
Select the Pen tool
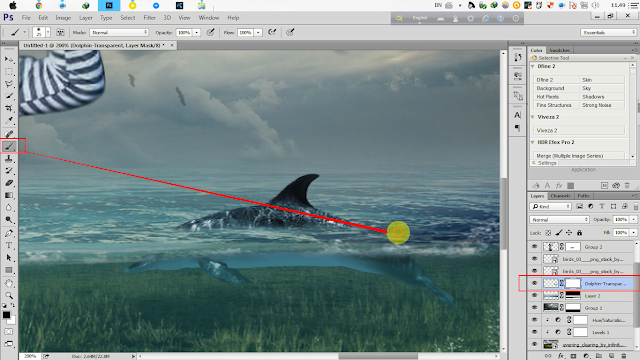click(9, 233)
